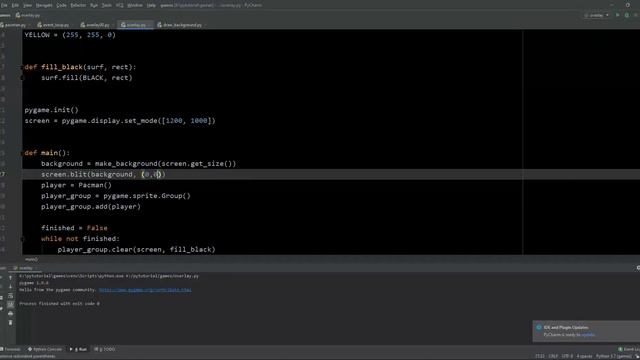
Task: Click overlay.py in the navigation breadcrumb
Action: click(x=29, y=16)
